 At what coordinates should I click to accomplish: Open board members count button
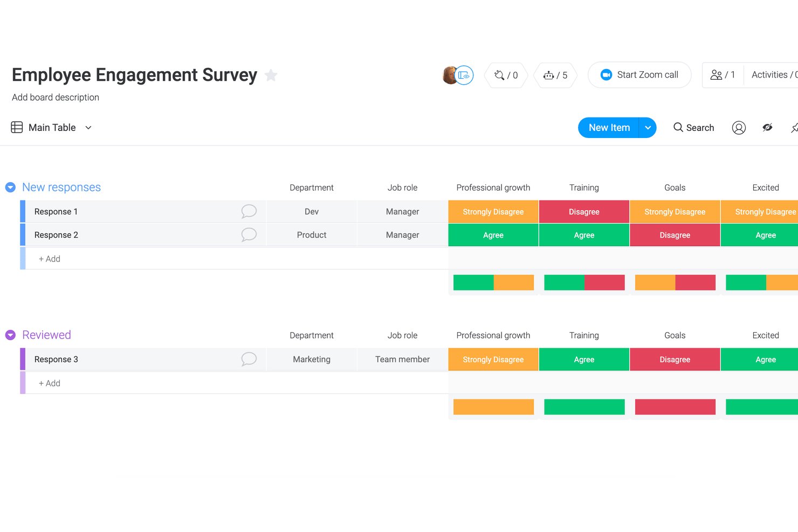click(723, 75)
